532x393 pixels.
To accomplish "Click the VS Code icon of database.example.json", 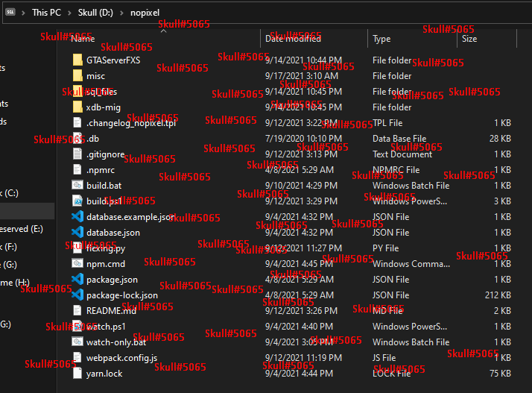I will pyautogui.click(x=77, y=216).
